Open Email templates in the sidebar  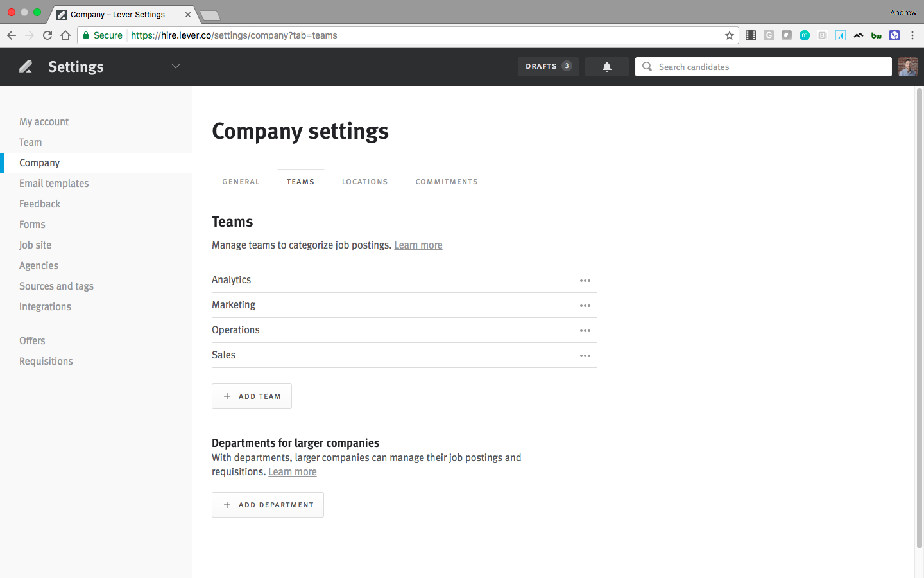click(x=54, y=184)
